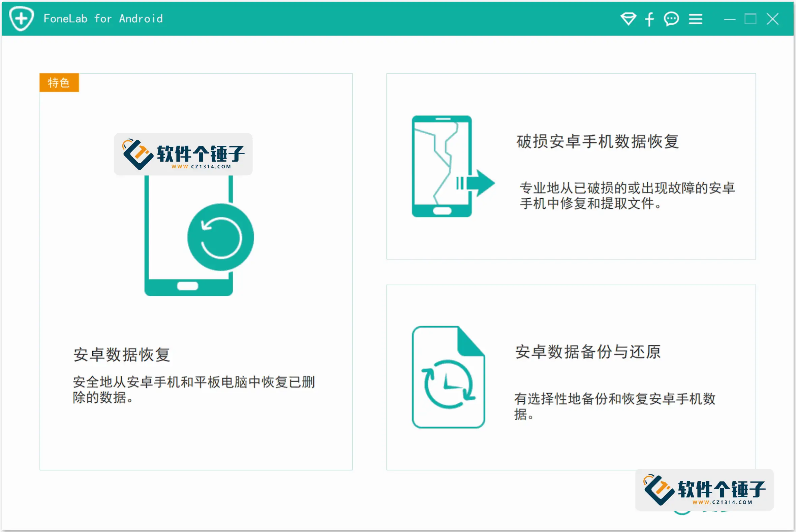Viewport: 796px width, 532px height.
Task: Open the hamburger menu
Action: pos(696,19)
